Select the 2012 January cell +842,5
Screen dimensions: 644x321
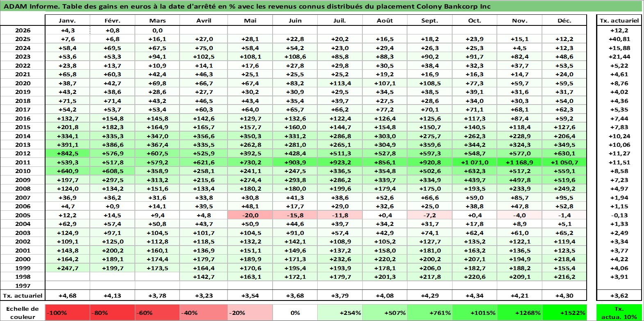pos(67,153)
